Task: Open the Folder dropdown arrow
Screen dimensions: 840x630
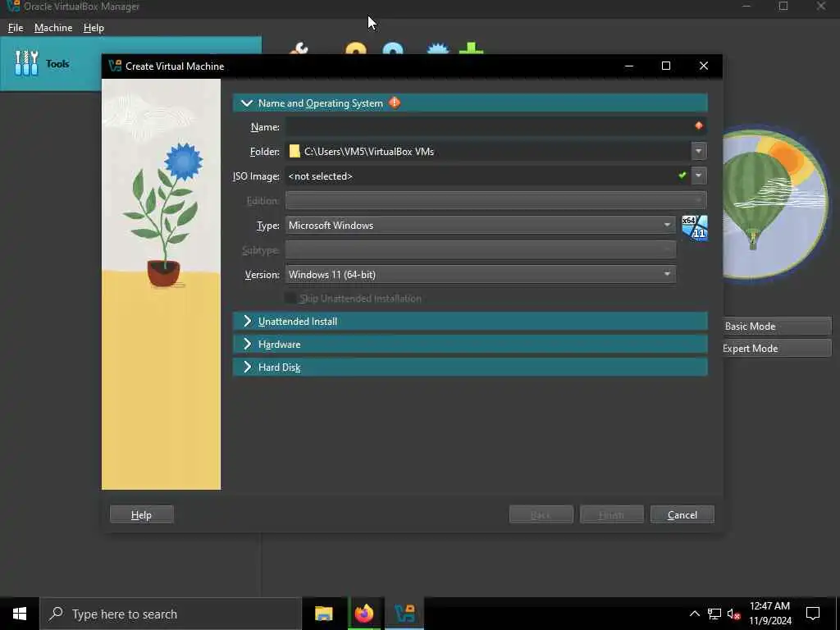Action: 699,151
